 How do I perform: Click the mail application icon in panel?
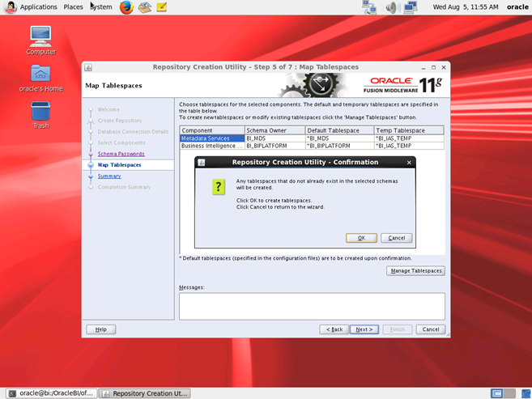(x=145, y=7)
